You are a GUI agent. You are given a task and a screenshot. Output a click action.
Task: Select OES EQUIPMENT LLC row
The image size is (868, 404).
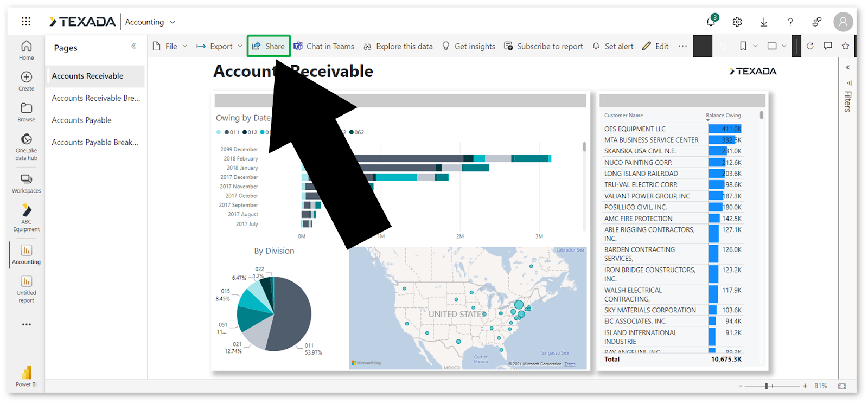[x=673, y=129]
